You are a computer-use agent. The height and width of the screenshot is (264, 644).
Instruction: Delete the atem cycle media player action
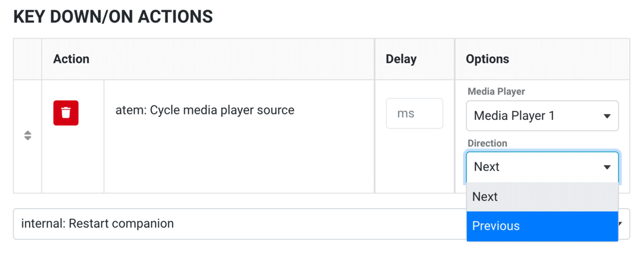tap(66, 113)
